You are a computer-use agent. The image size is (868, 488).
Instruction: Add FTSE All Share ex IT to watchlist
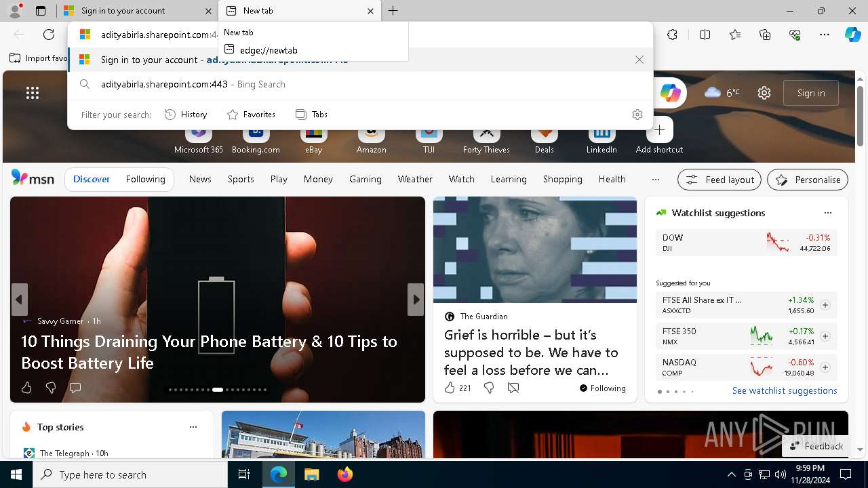pos(825,305)
